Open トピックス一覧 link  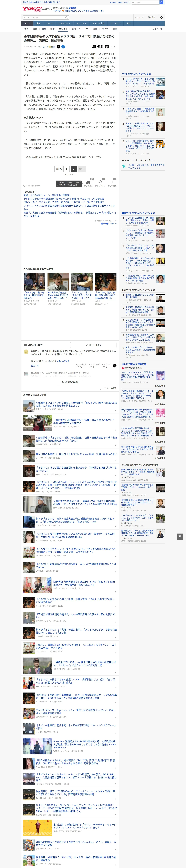point(155,29)
